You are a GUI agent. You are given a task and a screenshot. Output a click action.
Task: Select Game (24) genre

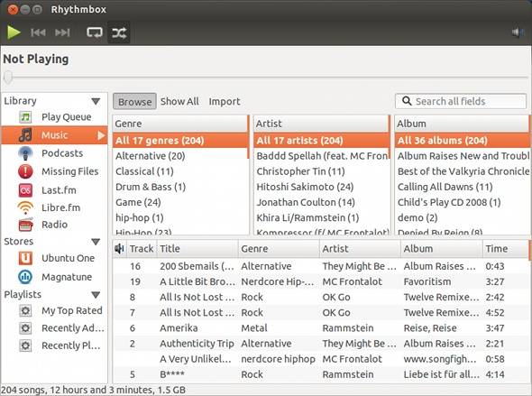[x=180, y=202]
